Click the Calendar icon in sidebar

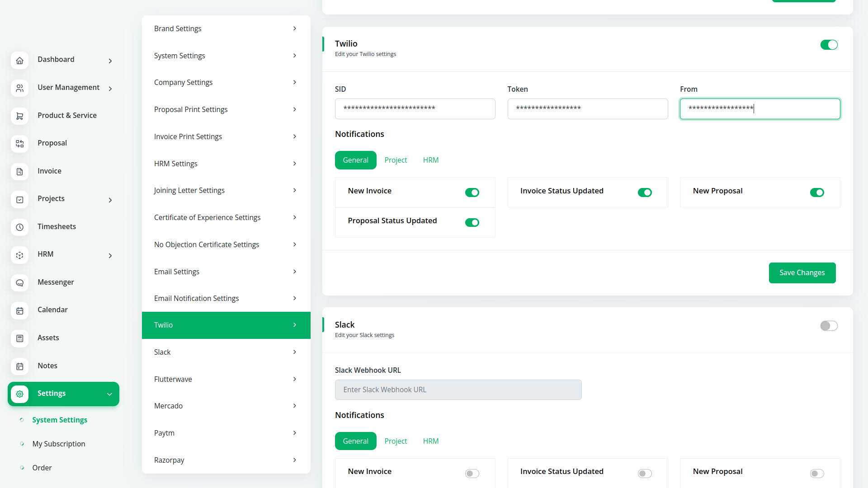tap(19, 311)
